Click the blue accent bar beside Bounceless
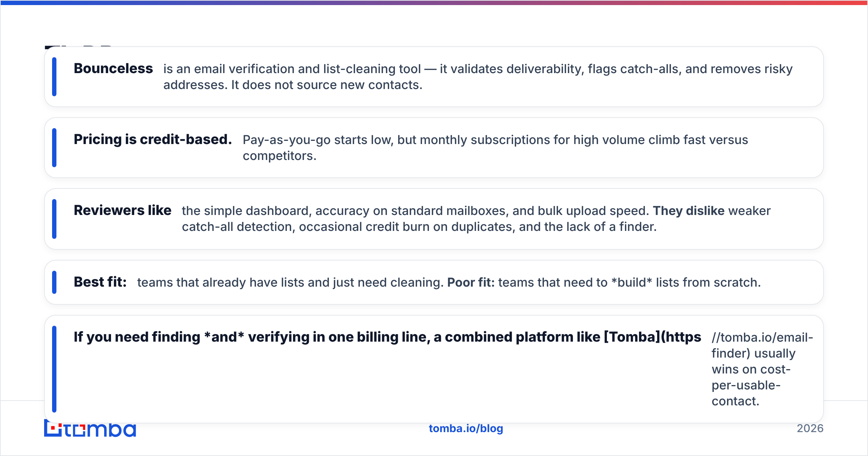The height and width of the screenshot is (456, 868). [54, 77]
